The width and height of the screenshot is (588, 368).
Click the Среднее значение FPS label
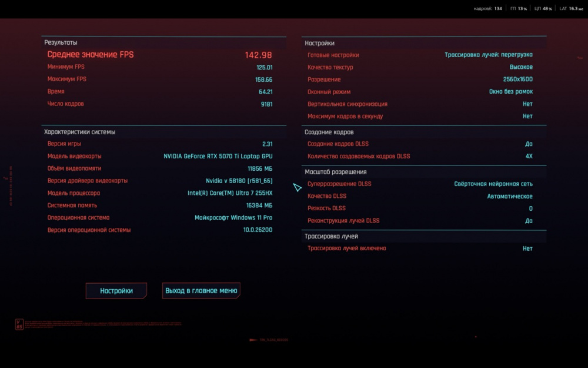pos(91,54)
